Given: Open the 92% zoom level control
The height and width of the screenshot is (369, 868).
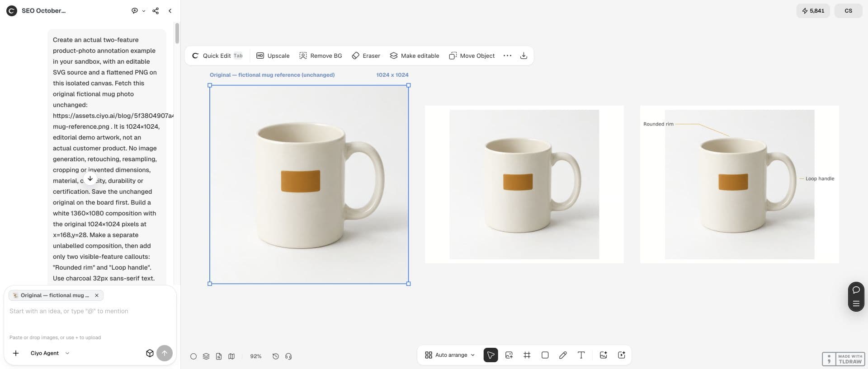Looking at the screenshot, I should 256,356.
